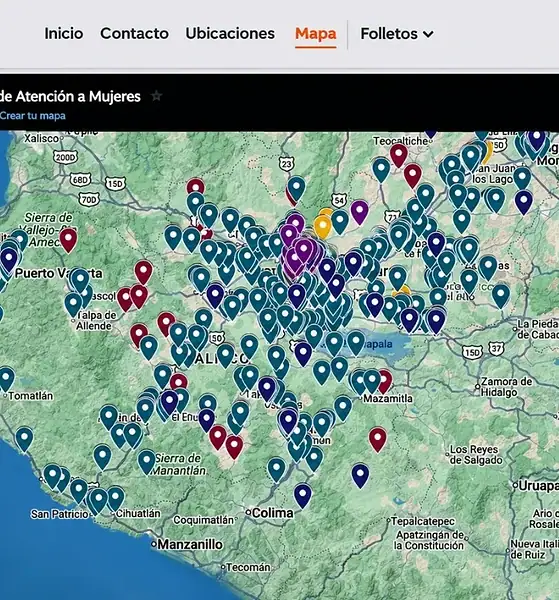Select the teal pin above Cihuatlán label
559x600 pixels.
(x=116, y=498)
